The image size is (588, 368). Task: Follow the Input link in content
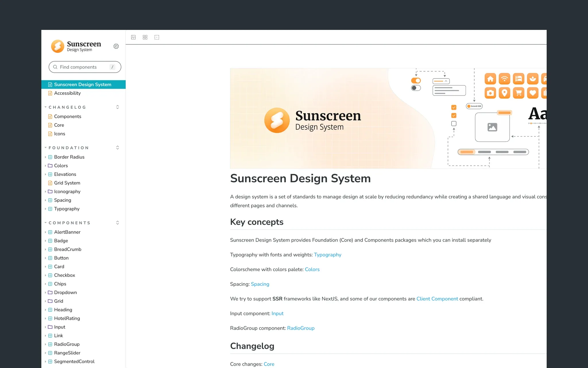click(x=277, y=313)
